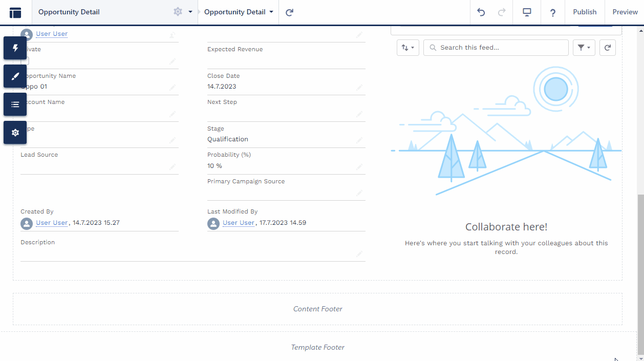Open the feed filter dropdown
This screenshot has width=644, height=361.
click(584, 47)
